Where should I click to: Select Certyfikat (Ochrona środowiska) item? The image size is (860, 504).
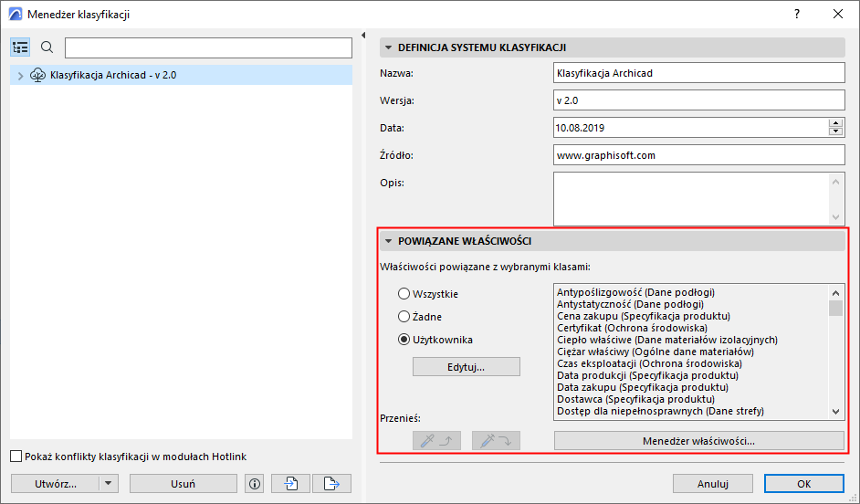click(x=632, y=328)
